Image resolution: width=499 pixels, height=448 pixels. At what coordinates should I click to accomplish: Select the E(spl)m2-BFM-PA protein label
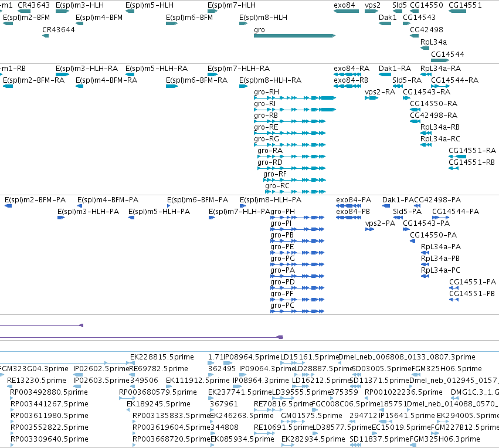click(35, 200)
